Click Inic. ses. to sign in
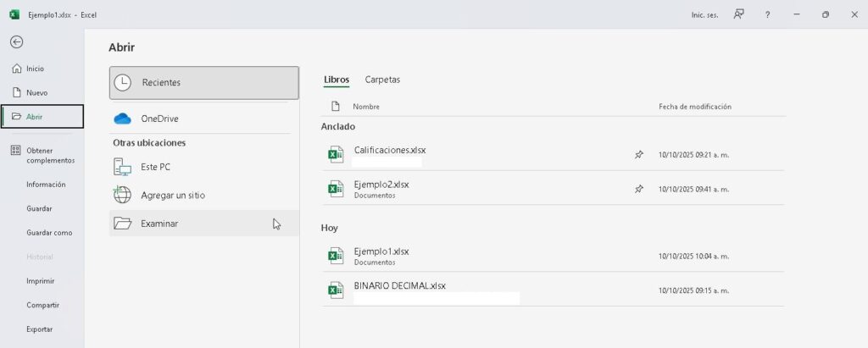This screenshot has height=348, width=868. [x=704, y=15]
